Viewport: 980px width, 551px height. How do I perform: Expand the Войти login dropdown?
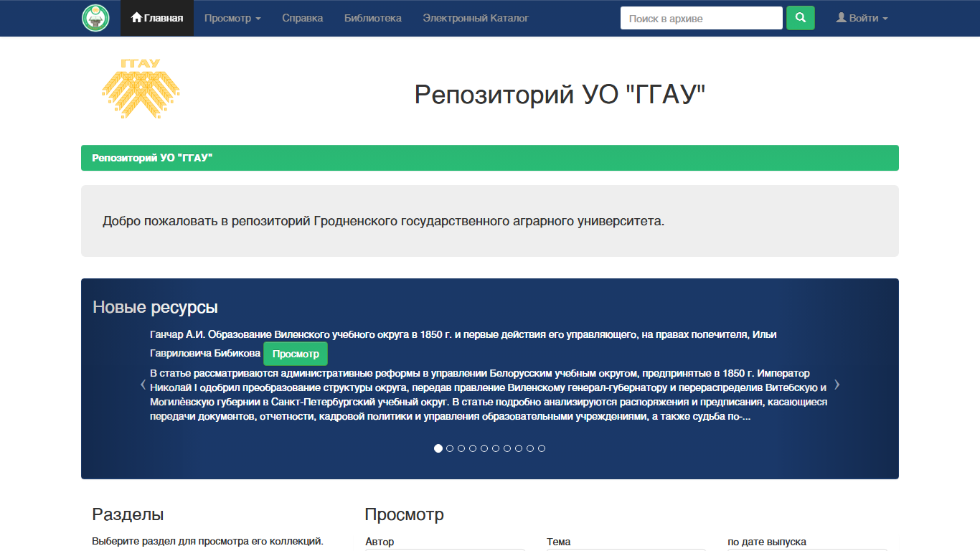coord(862,18)
